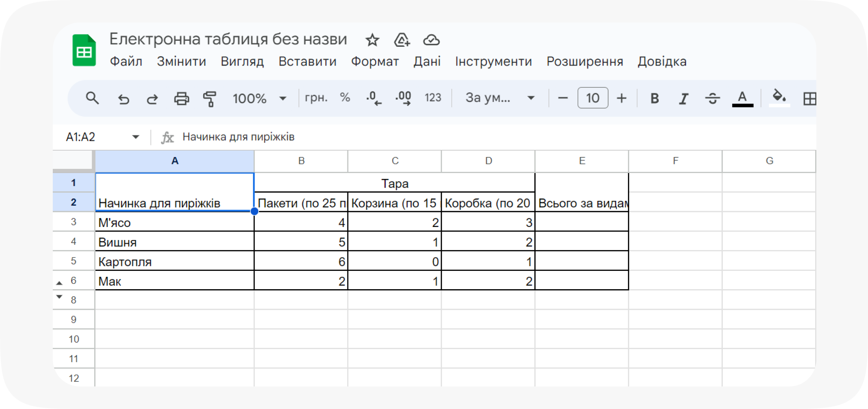The height and width of the screenshot is (409, 868).
Task: Open the Вставити menu
Action: 307,61
